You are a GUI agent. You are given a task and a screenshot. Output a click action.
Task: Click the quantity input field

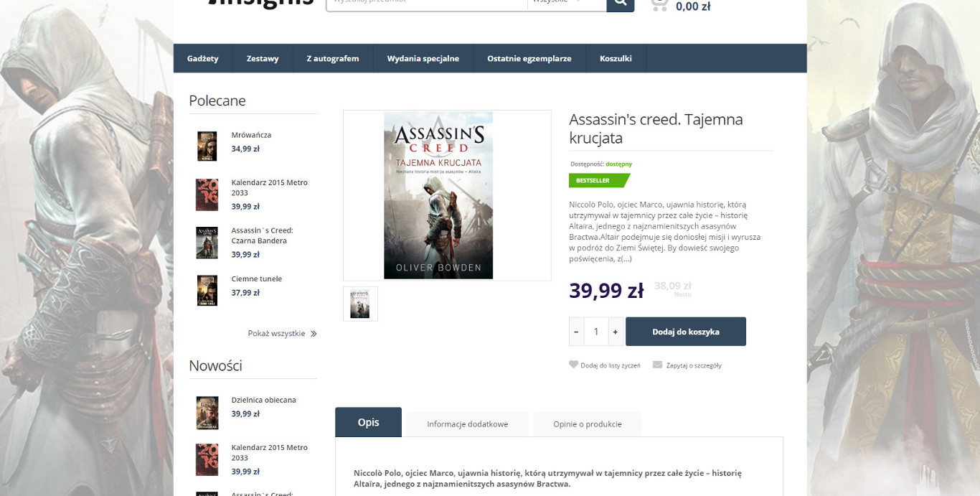click(x=596, y=332)
